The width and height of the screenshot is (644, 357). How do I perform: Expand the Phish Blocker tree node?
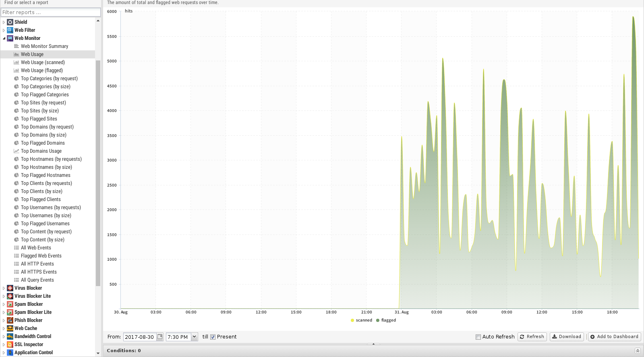click(x=4, y=320)
